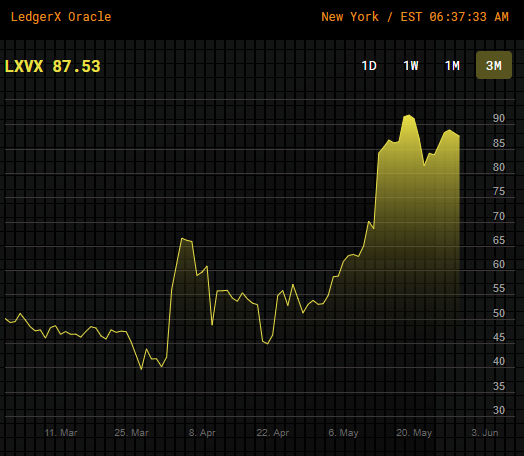Click the 25. Mar date marker
Viewport: 524px width, 456px height.
(x=131, y=433)
